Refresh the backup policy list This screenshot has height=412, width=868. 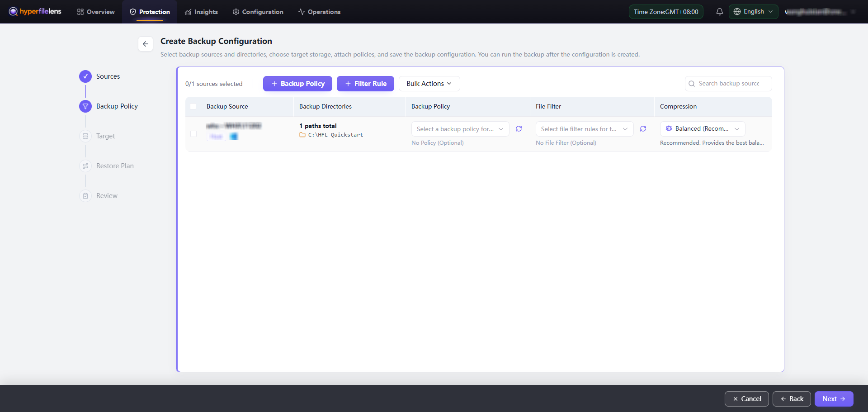click(x=519, y=129)
